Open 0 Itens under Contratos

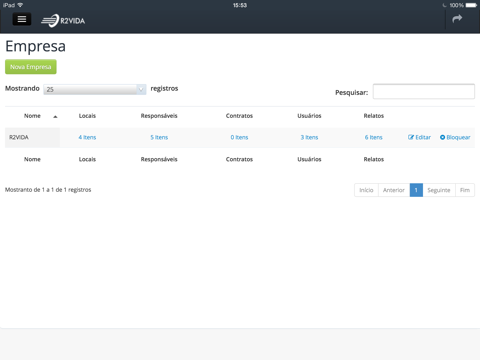[239, 137]
